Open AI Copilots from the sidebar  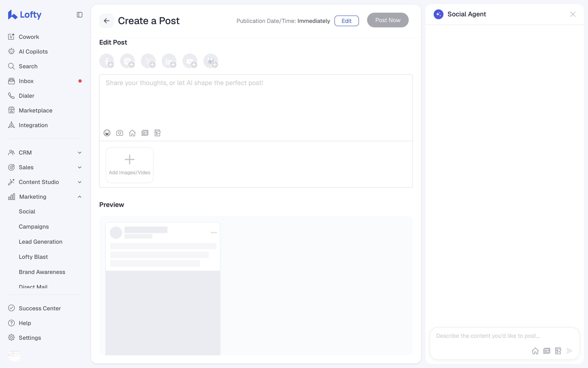(x=45, y=52)
